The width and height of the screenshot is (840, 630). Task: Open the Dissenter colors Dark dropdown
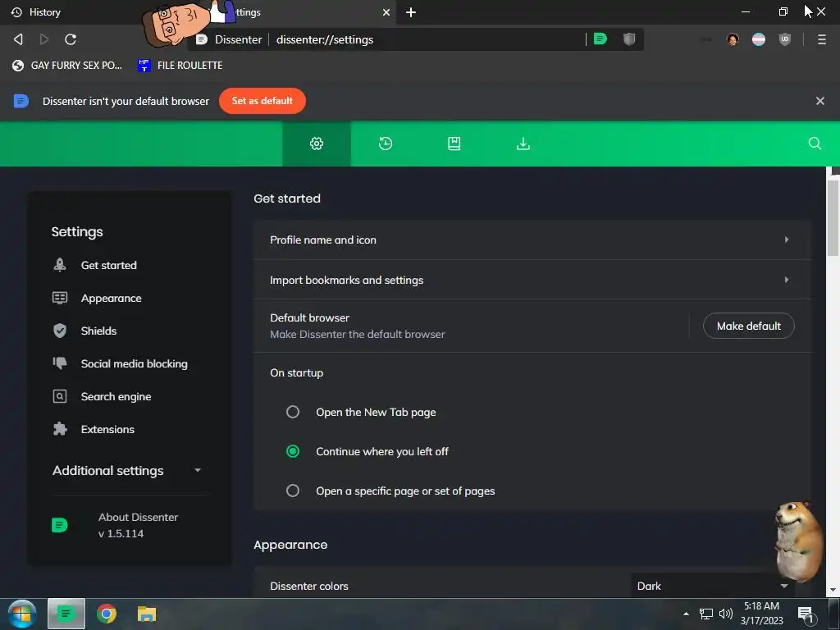point(713,586)
